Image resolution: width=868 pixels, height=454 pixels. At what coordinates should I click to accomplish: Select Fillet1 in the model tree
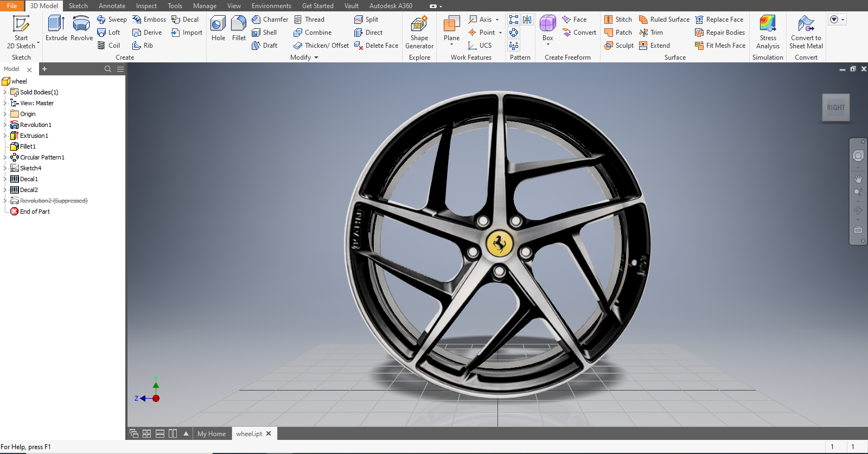28,146
